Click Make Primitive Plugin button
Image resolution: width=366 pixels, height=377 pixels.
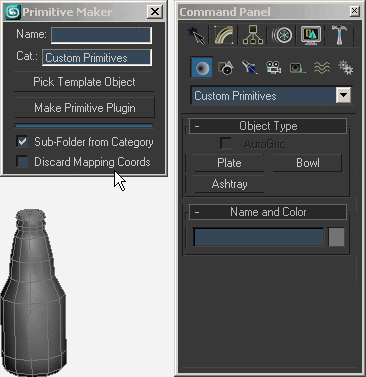click(x=85, y=108)
